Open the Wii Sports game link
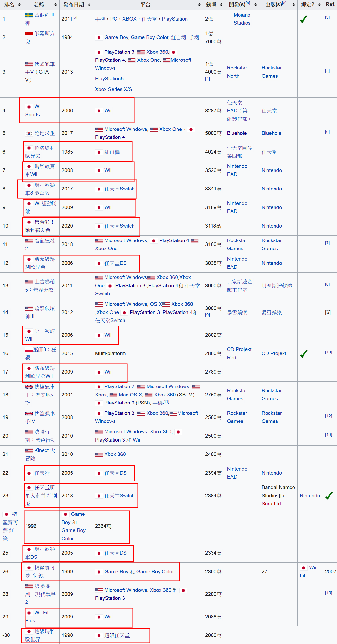 pyautogui.click(x=34, y=111)
